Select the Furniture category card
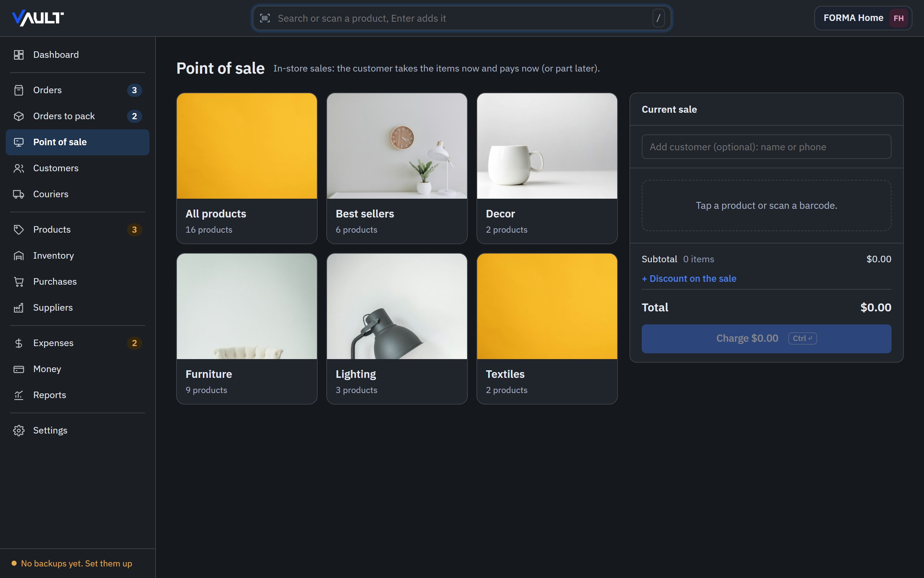Image resolution: width=924 pixels, height=578 pixels. tap(247, 329)
